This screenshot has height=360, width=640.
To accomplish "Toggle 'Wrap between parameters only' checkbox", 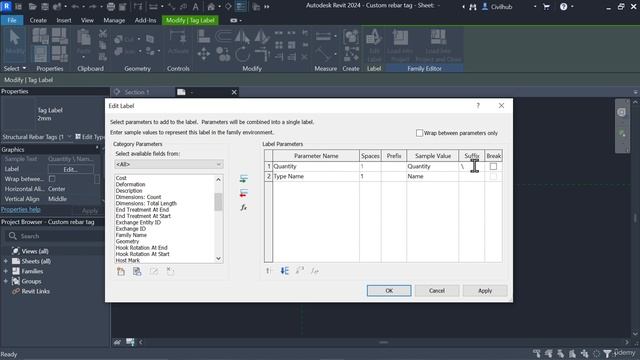I will click(x=419, y=133).
